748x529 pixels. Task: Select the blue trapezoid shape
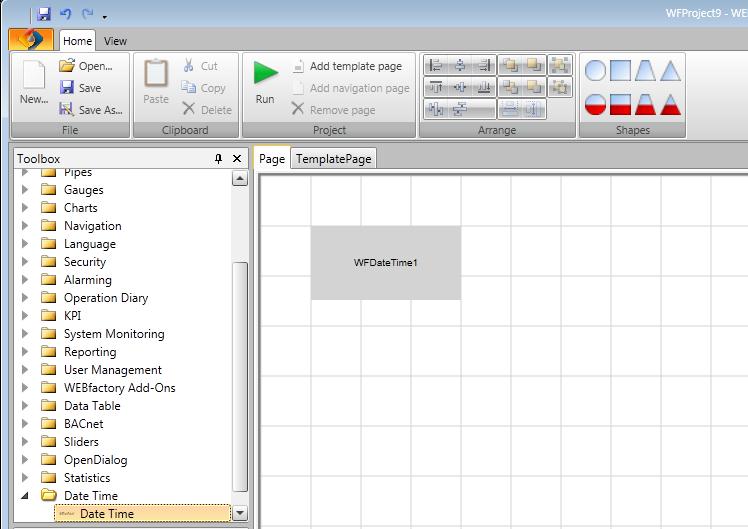(x=645, y=71)
